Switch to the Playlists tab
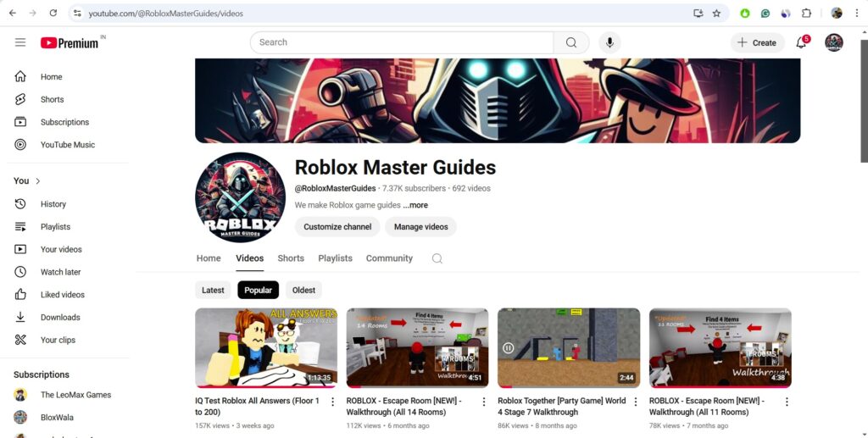Screen dimensions: 868x438 [x=335, y=258]
